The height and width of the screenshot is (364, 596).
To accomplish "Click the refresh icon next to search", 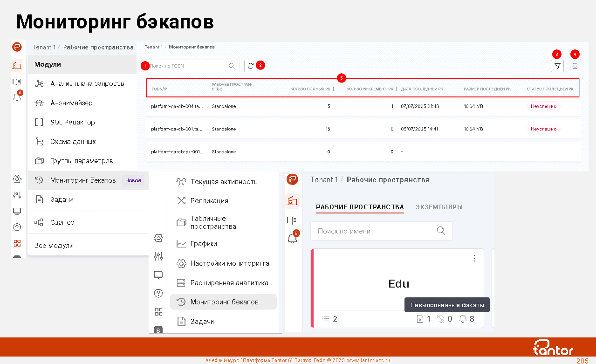I will [x=251, y=66].
